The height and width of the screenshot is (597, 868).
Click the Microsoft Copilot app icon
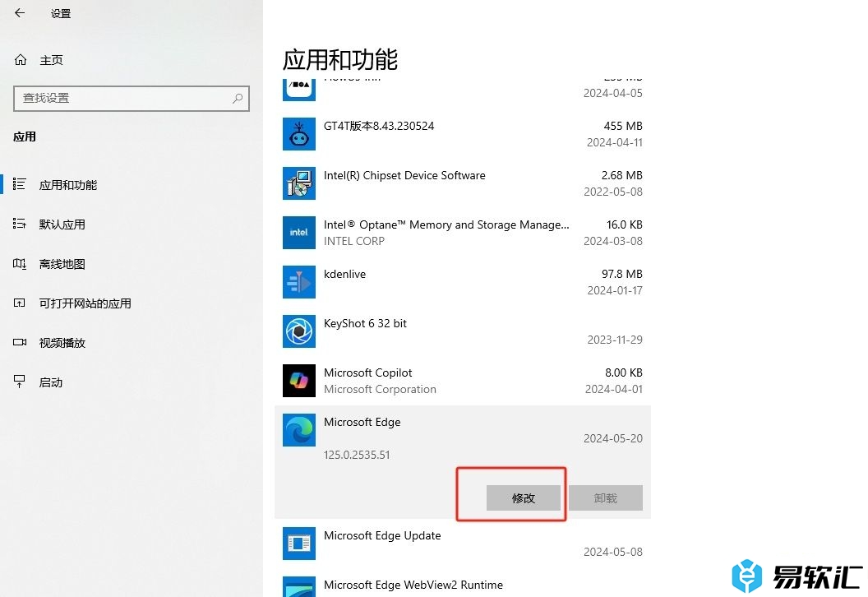click(x=299, y=381)
